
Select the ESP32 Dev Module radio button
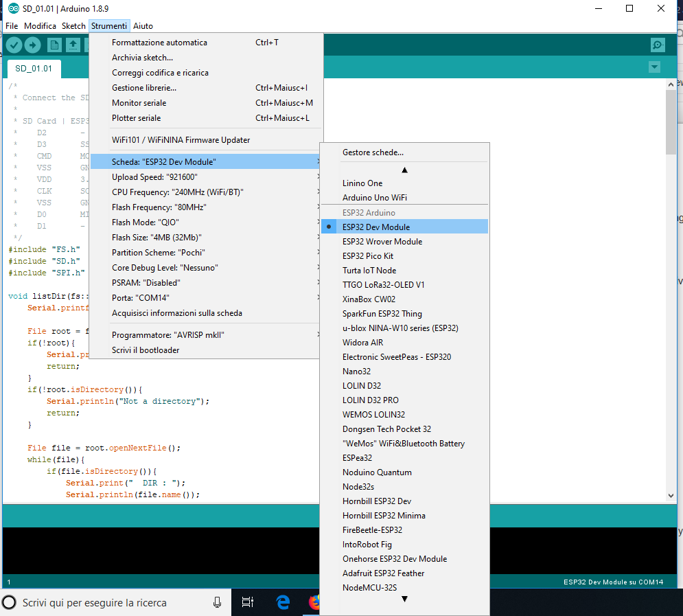[330, 226]
